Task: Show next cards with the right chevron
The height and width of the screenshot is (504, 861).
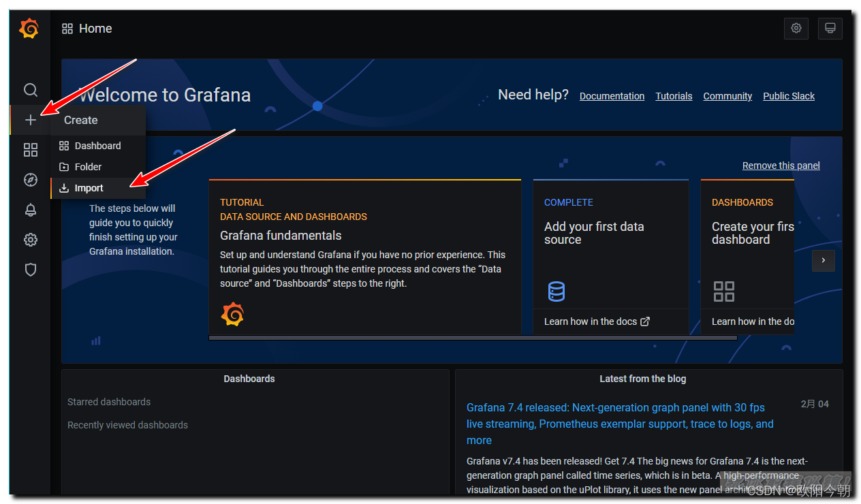Action: click(824, 260)
